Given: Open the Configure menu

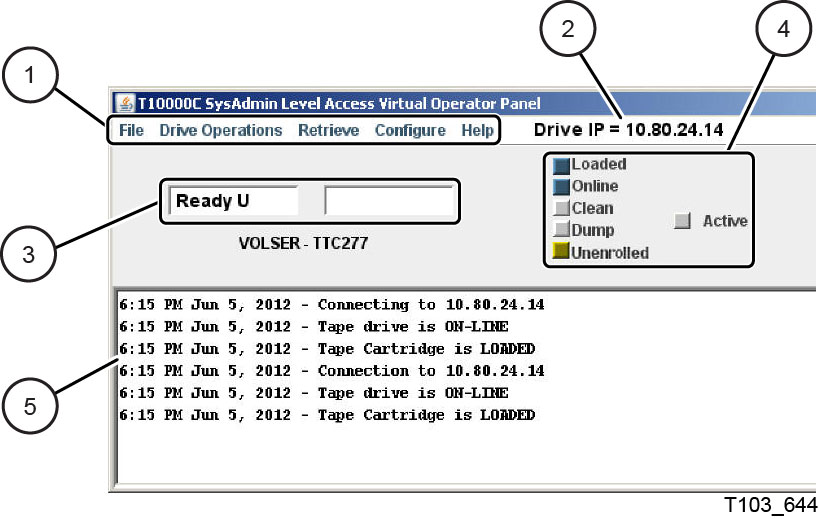Looking at the screenshot, I should tap(410, 131).
